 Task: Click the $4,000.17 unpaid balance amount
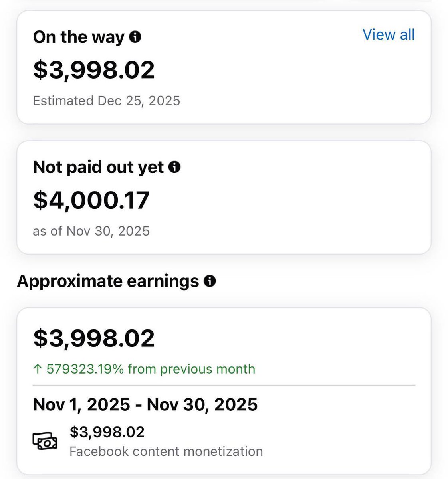tap(91, 200)
